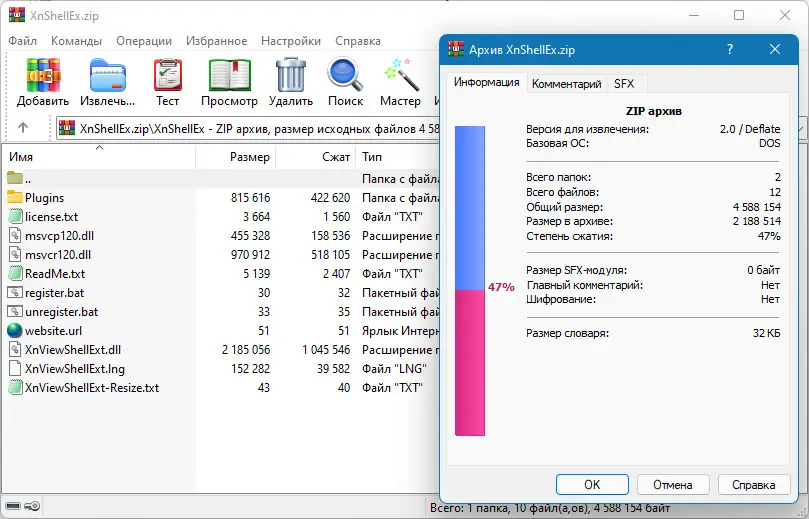This screenshot has width=809, height=519.
Task: Switch to the Информация tab
Action: (x=487, y=83)
